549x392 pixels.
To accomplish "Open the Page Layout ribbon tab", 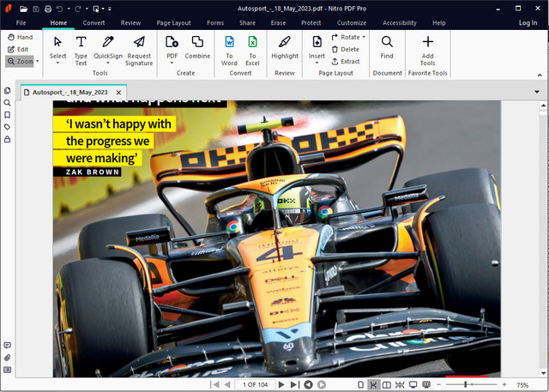I will pyautogui.click(x=173, y=22).
